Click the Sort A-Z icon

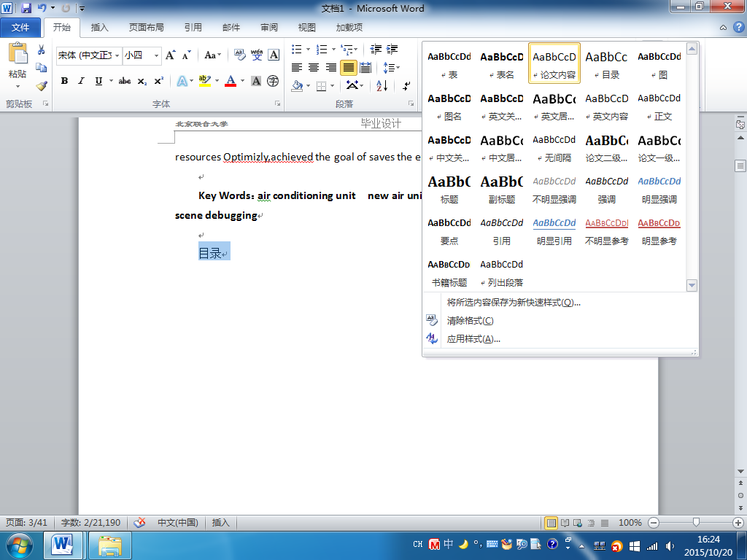[x=382, y=86]
